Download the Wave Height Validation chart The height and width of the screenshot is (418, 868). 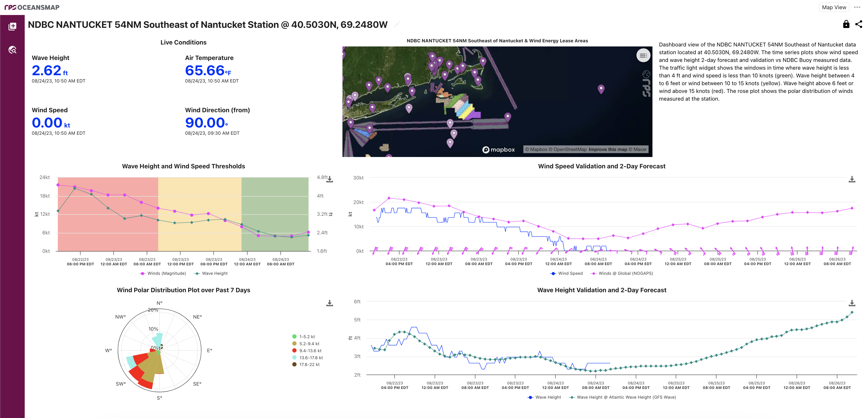pyautogui.click(x=852, y=303)
